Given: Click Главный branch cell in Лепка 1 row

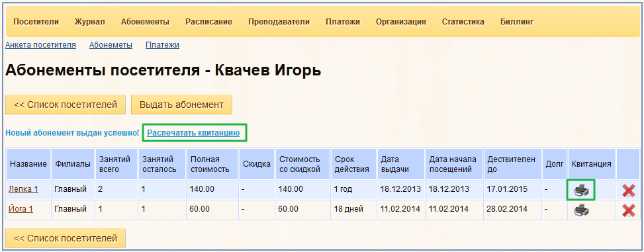Looking at the screenshot, I should (x=73, y=190).
